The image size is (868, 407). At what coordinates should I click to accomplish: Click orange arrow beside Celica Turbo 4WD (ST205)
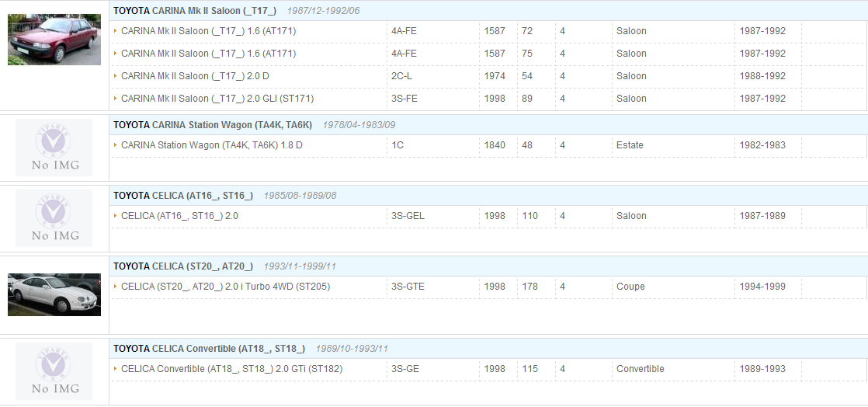pos(115,287)
